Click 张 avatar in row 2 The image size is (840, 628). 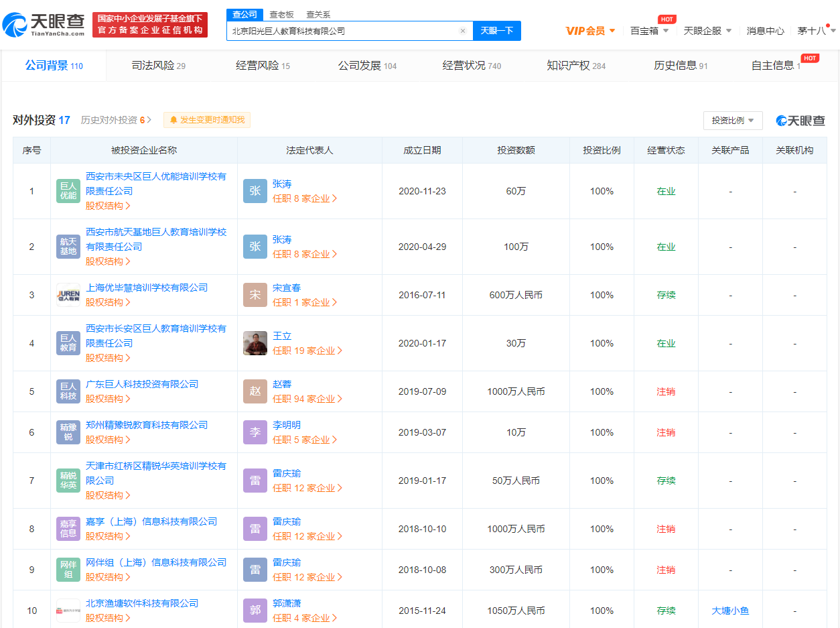coord(255,247)
